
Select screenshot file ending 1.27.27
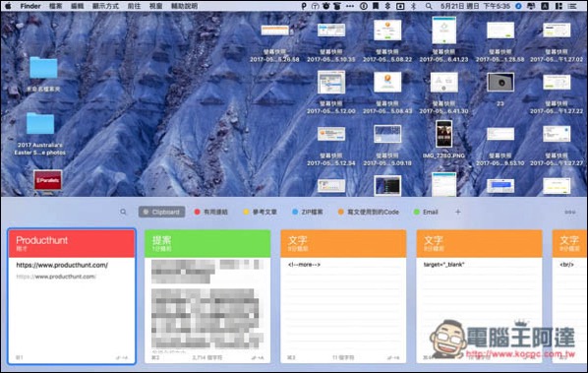tap(557, 147)
